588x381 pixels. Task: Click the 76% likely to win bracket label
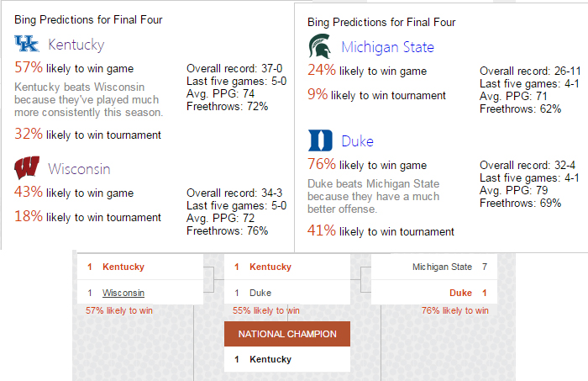[455, 310]
